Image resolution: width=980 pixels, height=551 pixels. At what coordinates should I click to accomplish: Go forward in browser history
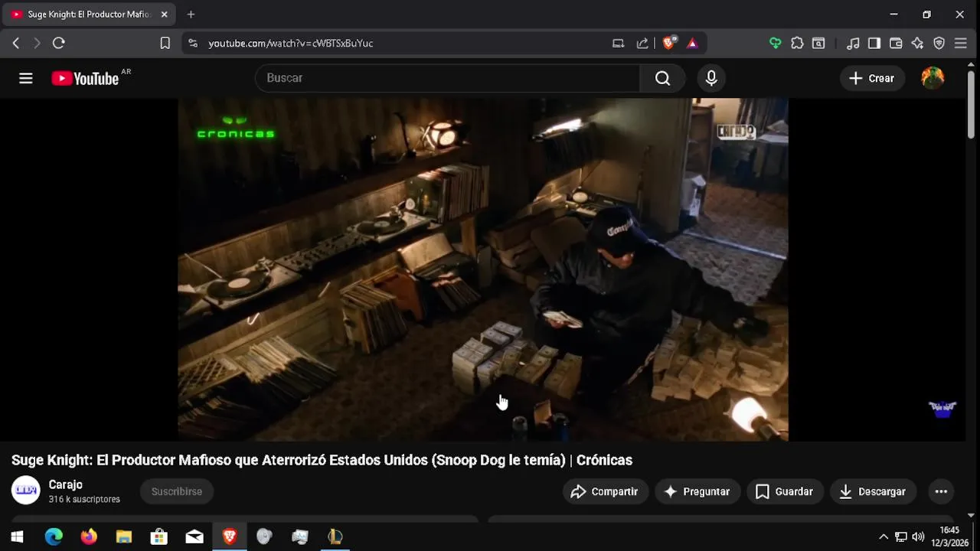[x=37, y=43]
